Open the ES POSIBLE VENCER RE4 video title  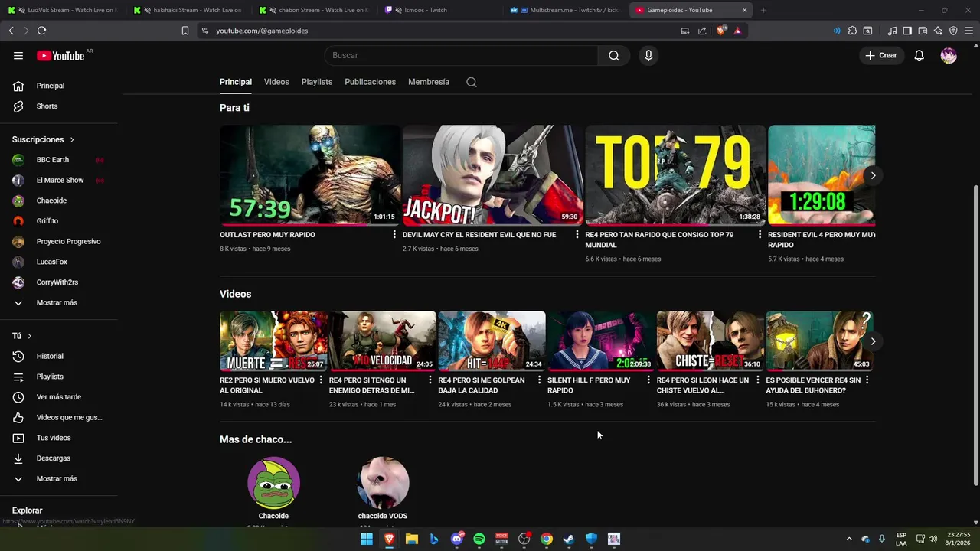813,385
